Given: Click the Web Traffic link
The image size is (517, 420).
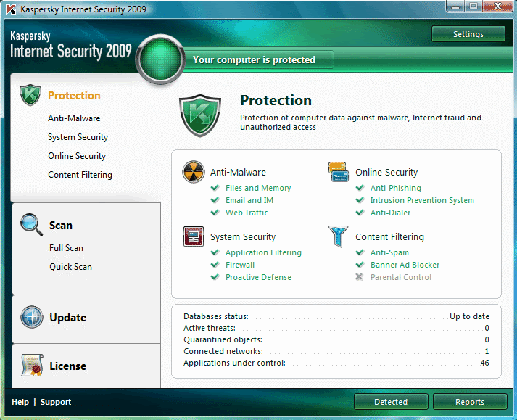Looking at the screenshot, I should pyautogui.click(x=247, y=213).
